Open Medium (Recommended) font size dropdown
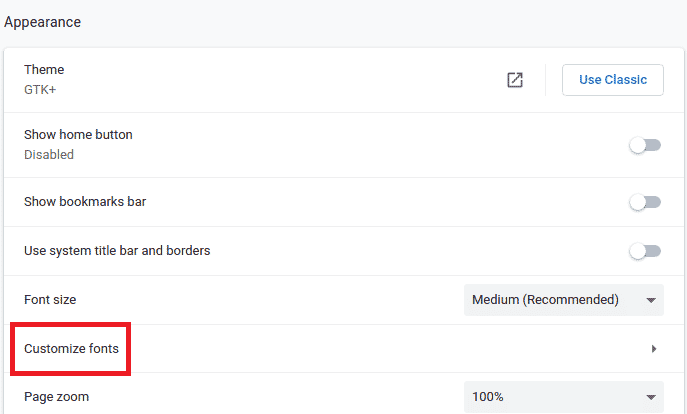The height and width of the screenshot is (414, 687). pyautogui.click(x=563, y=300)
